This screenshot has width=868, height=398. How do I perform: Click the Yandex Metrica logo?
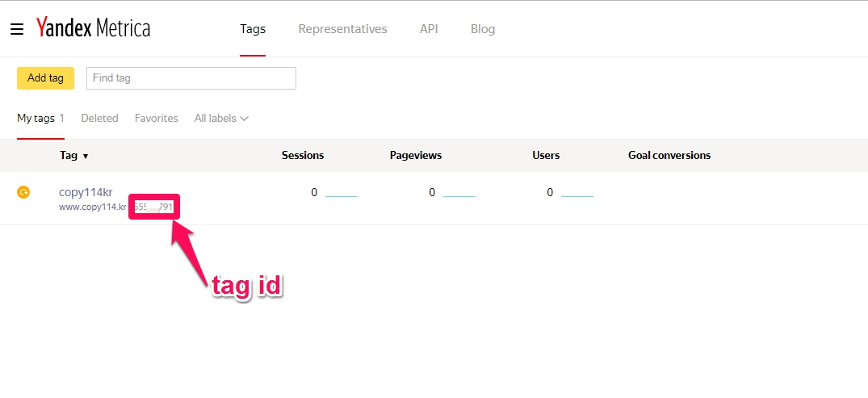(93, 29)
